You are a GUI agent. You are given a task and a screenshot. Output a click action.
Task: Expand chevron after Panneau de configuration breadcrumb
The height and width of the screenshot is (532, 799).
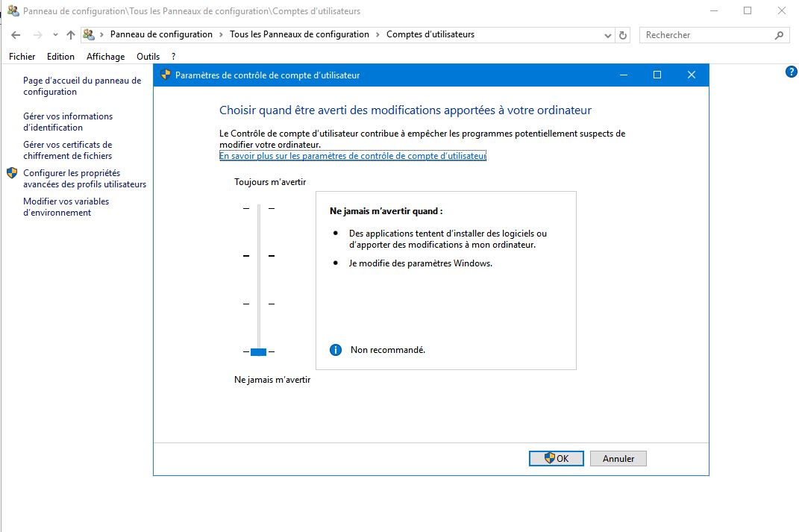tap(221, 34)
